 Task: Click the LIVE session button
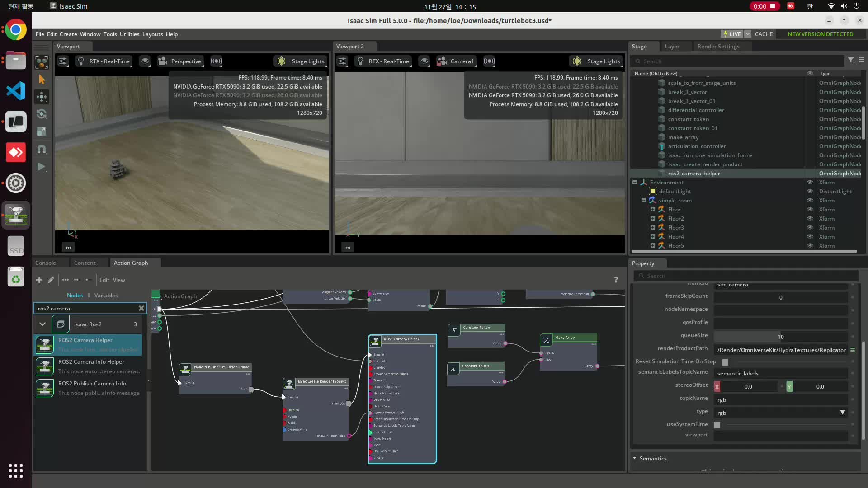[x=732, y=34]
